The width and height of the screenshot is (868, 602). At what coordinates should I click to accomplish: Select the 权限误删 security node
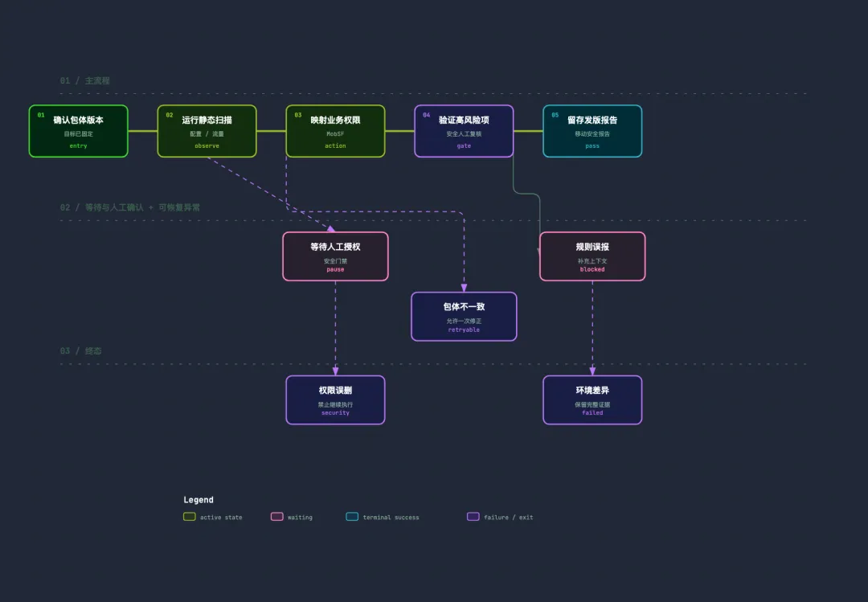[335, 399]
